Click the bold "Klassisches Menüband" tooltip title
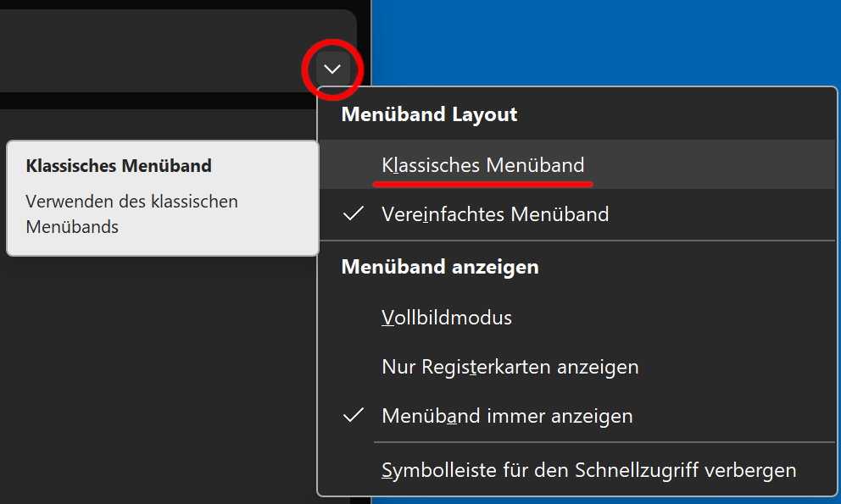The width and height of the screenshot is (841, 504). point(119,165)
